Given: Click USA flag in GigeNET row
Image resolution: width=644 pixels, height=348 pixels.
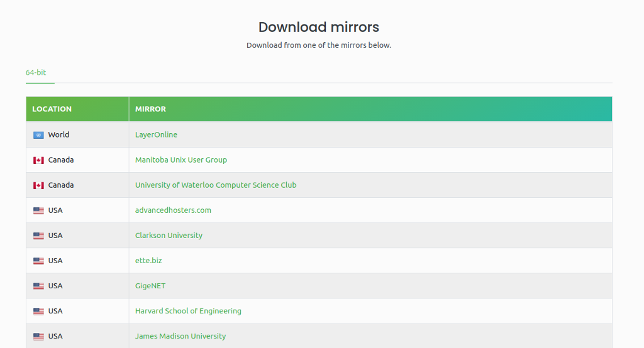Looking at the screenshot, I should (38, 286).
